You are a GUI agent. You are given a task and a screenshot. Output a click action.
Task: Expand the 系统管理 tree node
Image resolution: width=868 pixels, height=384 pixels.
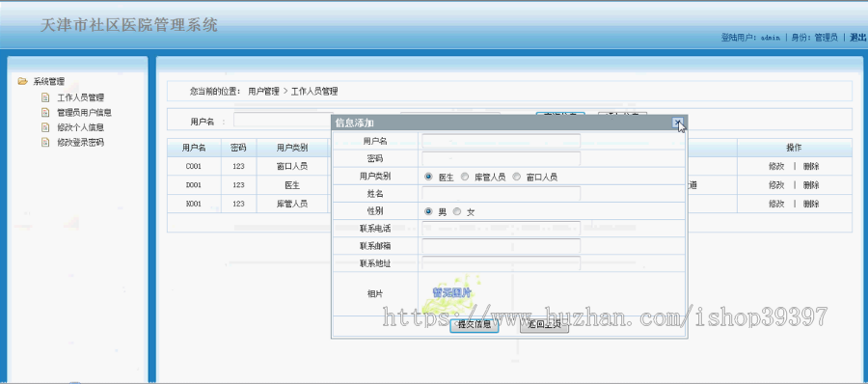click(x=49, y=81)
